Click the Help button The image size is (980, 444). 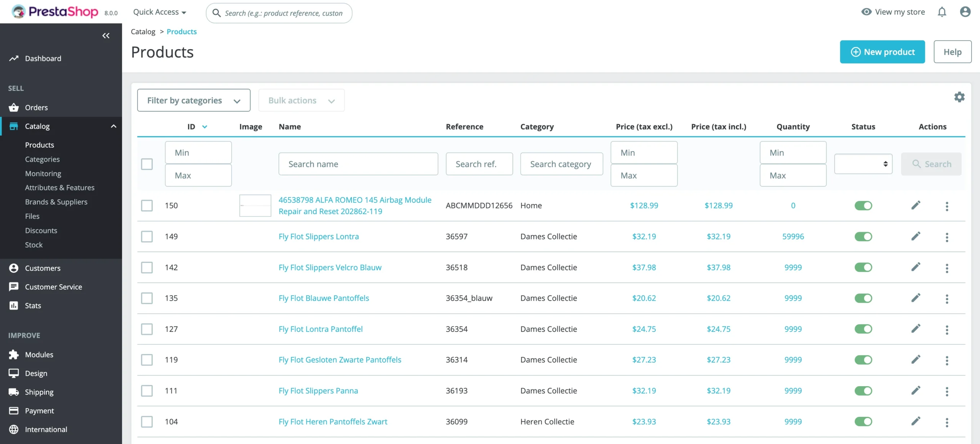[x=952, y=52]
